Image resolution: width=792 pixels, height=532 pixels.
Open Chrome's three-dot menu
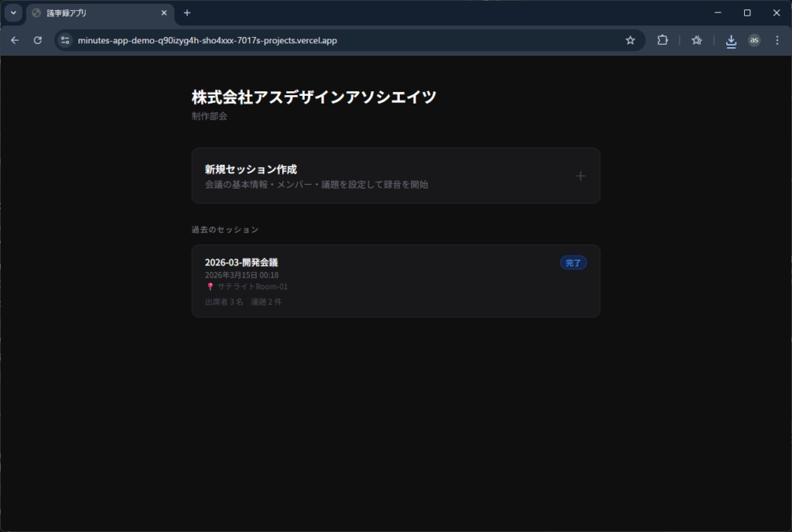[x=777, y=40]
